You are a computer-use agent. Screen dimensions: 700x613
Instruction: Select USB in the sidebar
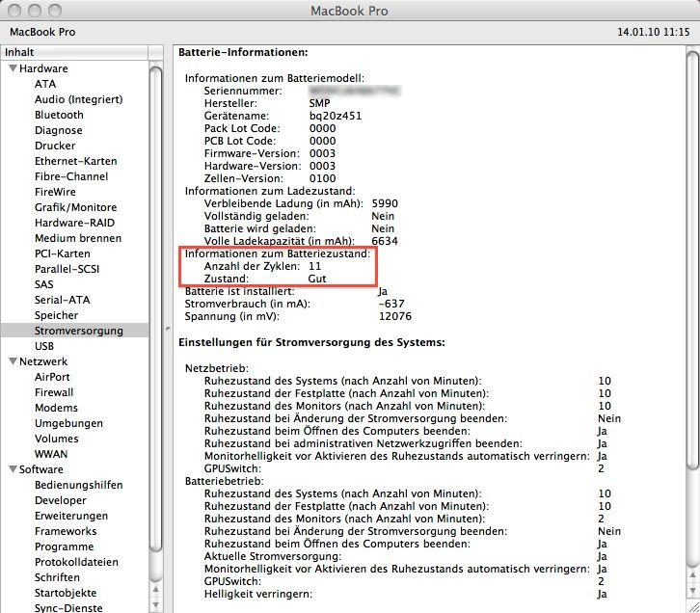(x=44, y=346)
